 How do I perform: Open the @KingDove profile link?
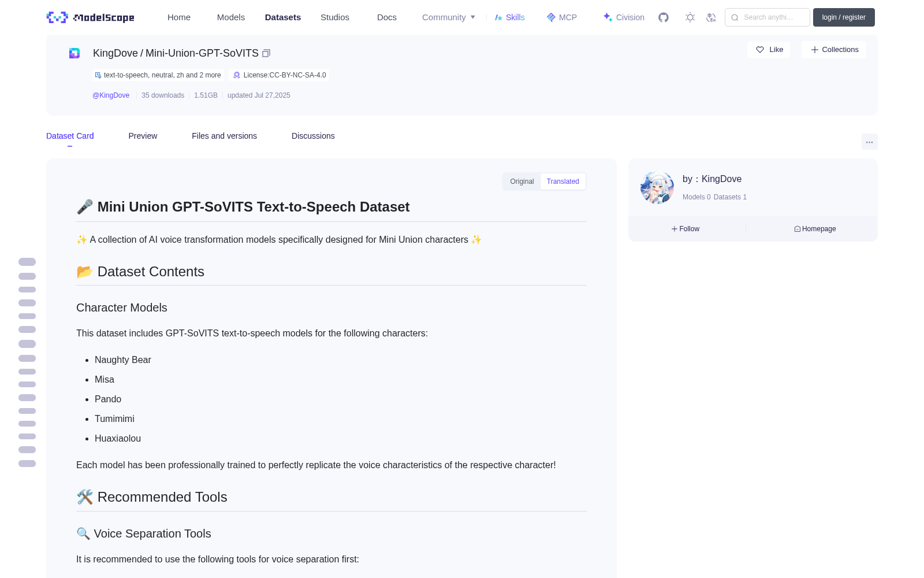pyautogui.click(x=111, y=95)
